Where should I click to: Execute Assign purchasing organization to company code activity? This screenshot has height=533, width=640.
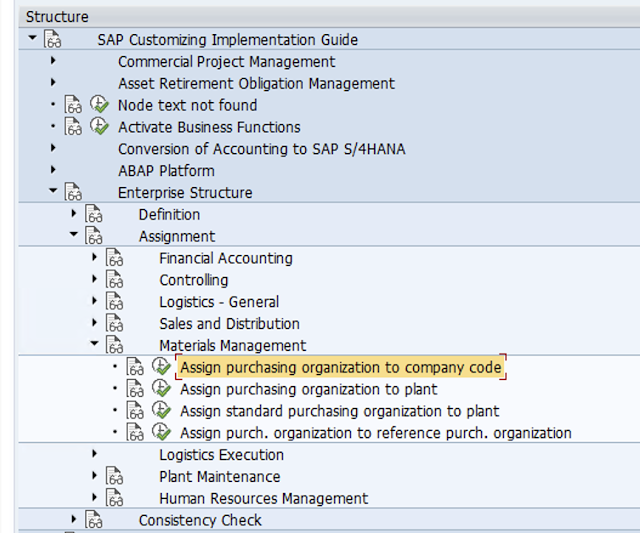161,366
